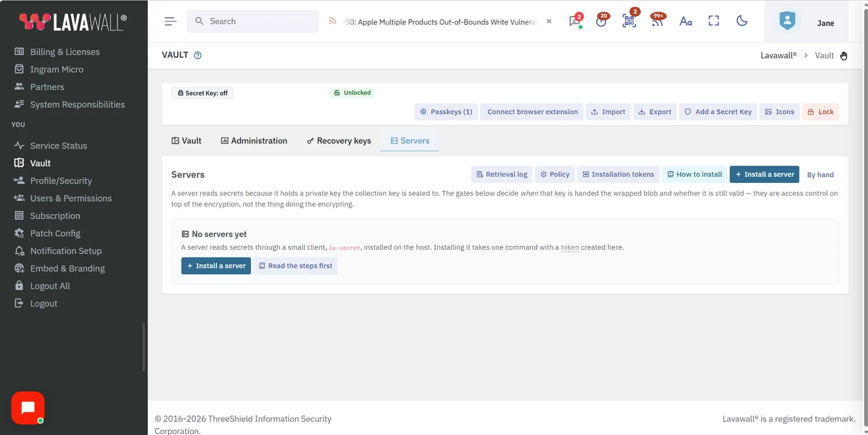Click the Passkeys (1) button
The image size is (868, 435).
pyautogui.click(x=446, y=112)
